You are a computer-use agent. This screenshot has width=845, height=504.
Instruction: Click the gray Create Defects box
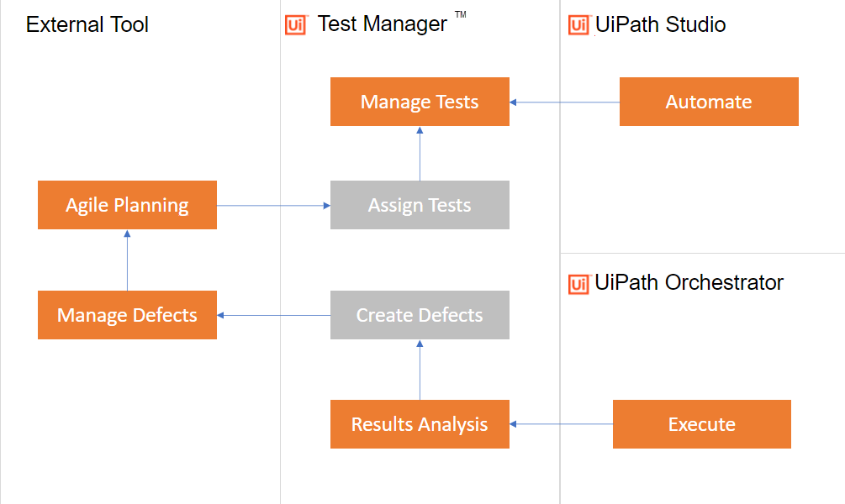pos(420,315)
